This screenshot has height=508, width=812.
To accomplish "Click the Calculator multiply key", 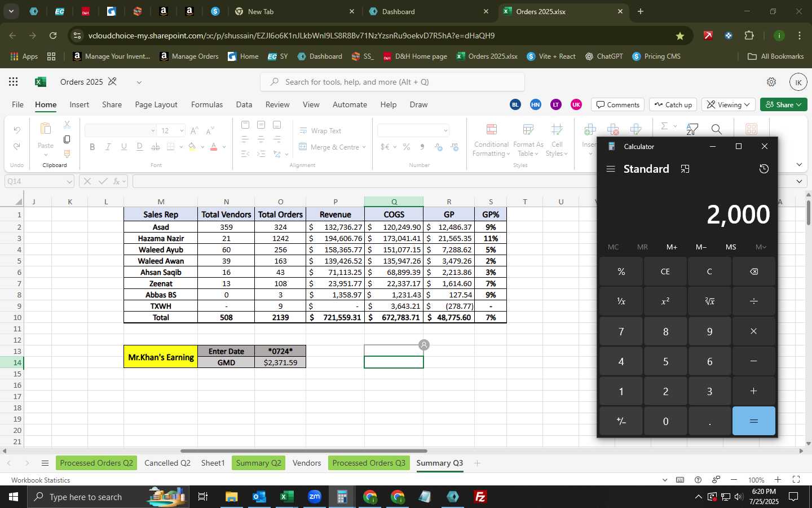I will click(754, 331).
